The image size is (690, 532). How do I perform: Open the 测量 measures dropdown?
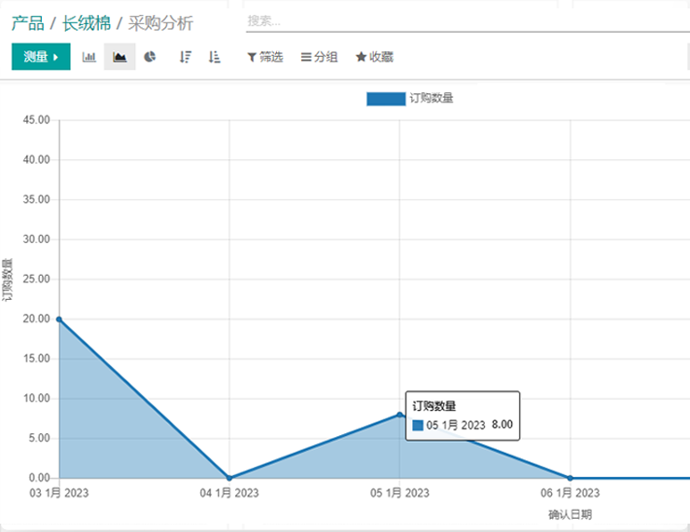(x=41, y=57)
